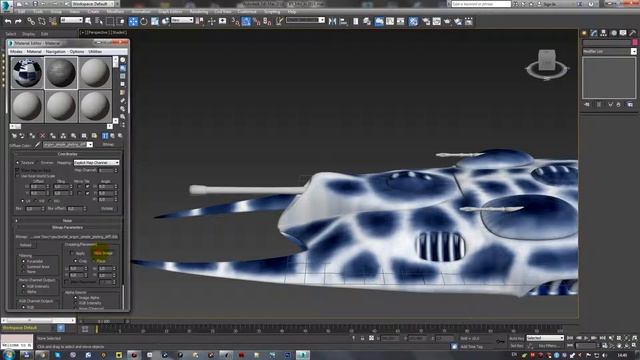Click the Render teapot icon
This screenshot has height=360, width=640.
click(447, 21)
